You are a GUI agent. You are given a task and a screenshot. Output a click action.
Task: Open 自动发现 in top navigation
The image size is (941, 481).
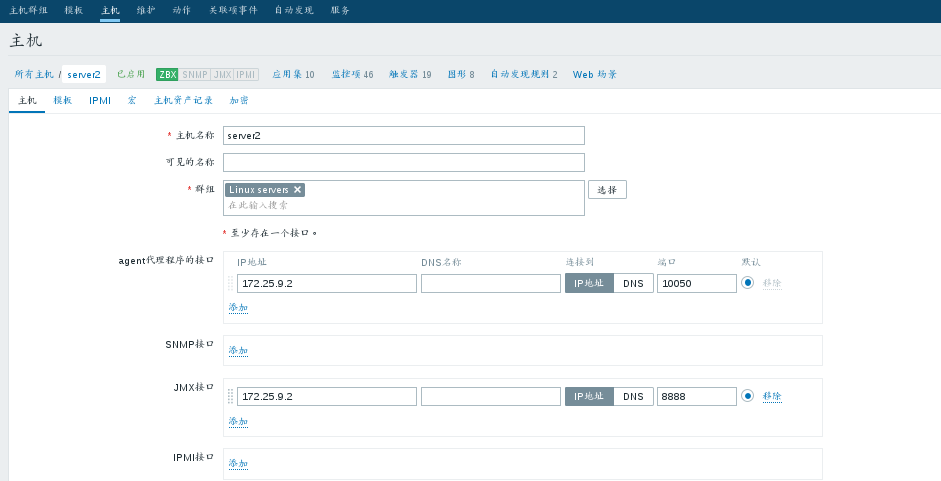coord(294,10)
